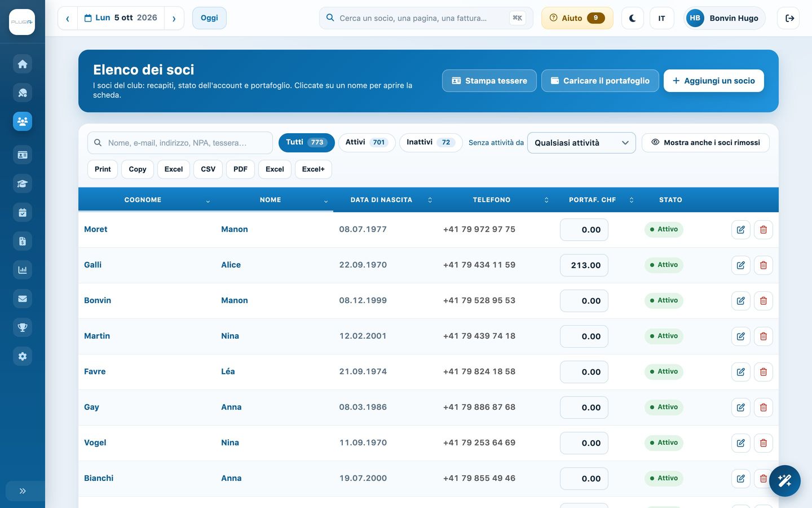Image resolution: width=812 pixels, height=508 pixels.
Task: Open the calendar check sidebar section
Action: click(23, 212)
